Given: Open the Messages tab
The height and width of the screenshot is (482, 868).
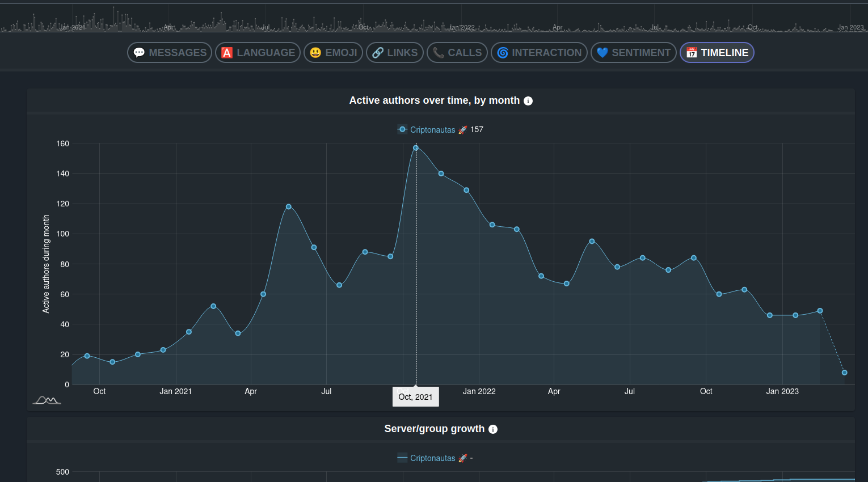Looking at the screenshot, I should [170, 53].
